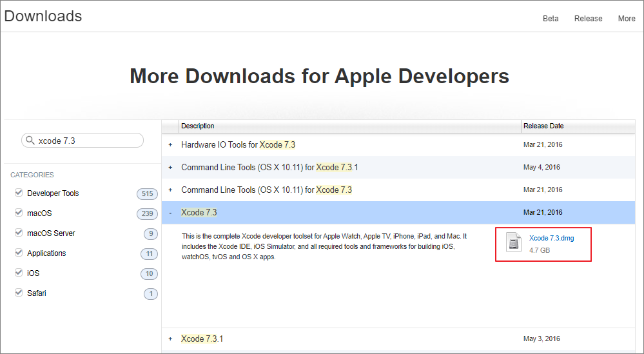Image resolution: width=644 pixels, height=354 pixels.
Task: Open the Release menu item
Action: pos(588,19)
